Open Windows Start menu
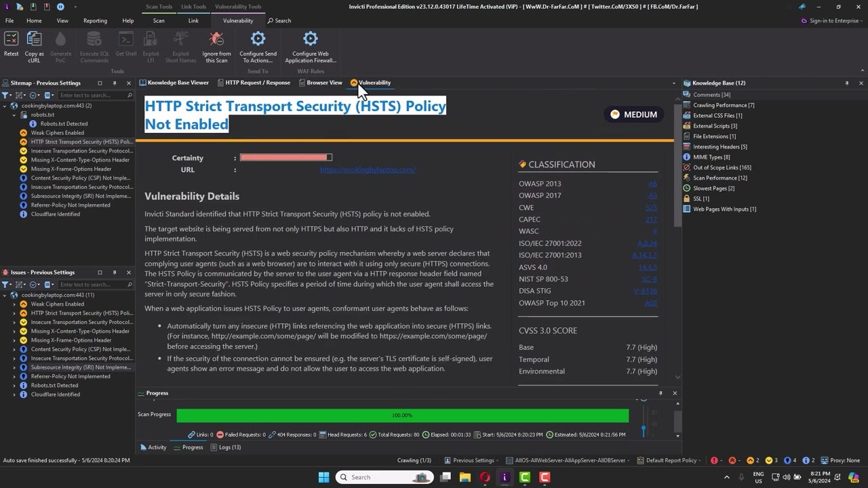 click(323, 477)
